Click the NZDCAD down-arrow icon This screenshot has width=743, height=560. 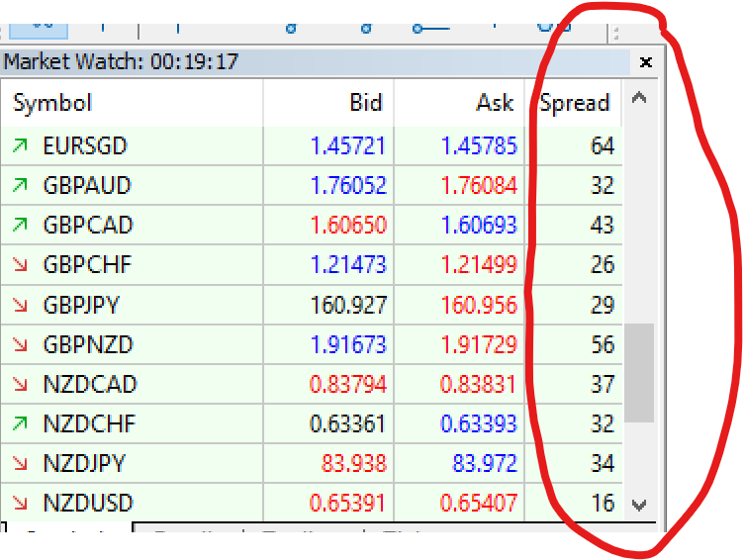click(20, 384)
